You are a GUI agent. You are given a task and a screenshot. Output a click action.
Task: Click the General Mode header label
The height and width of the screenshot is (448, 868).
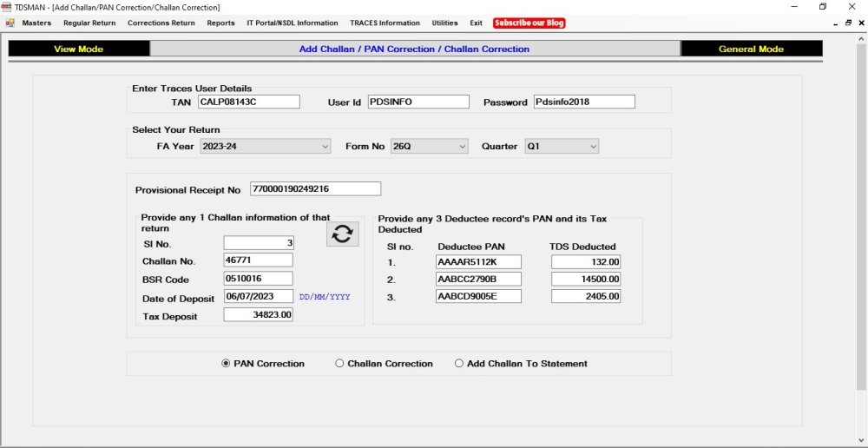pos(751,49)
